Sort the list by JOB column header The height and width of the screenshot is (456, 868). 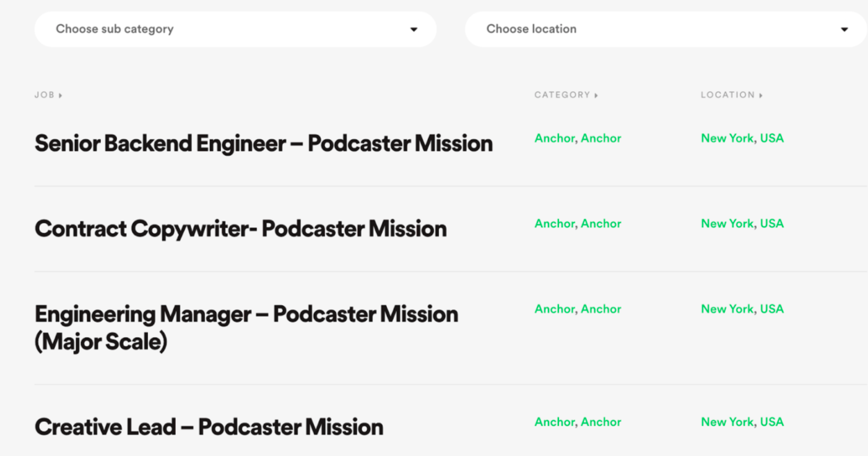click(48, 95)
